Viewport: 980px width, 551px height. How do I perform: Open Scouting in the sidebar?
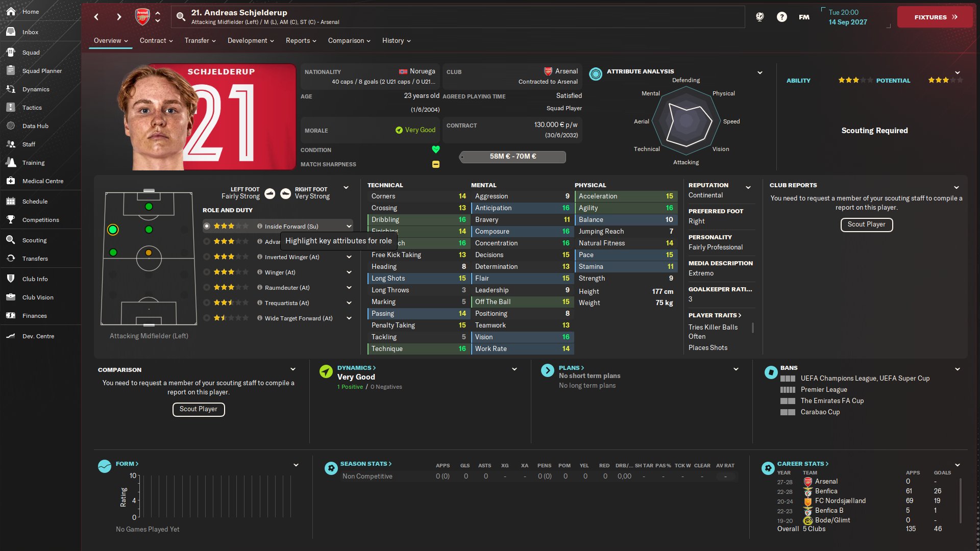[34, 240]
